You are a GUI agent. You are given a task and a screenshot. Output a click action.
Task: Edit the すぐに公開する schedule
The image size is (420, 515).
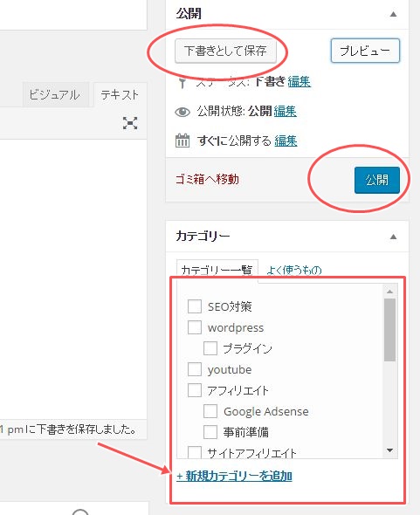(x=286, y=141)
